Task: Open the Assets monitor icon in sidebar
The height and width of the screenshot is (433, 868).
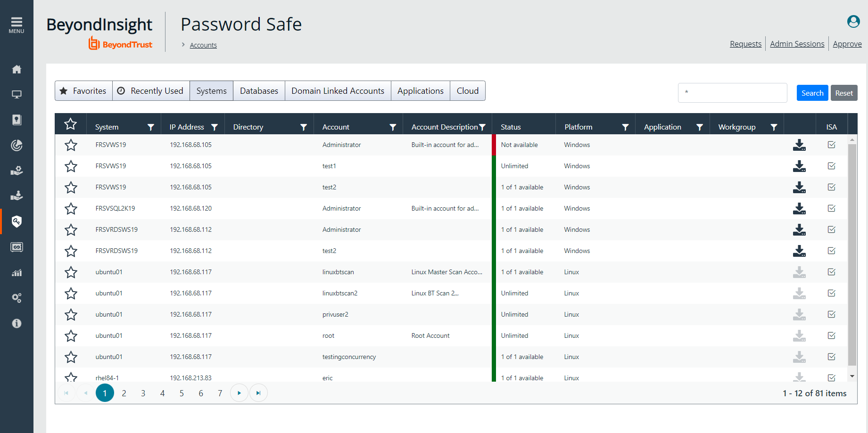Action: 17,94
